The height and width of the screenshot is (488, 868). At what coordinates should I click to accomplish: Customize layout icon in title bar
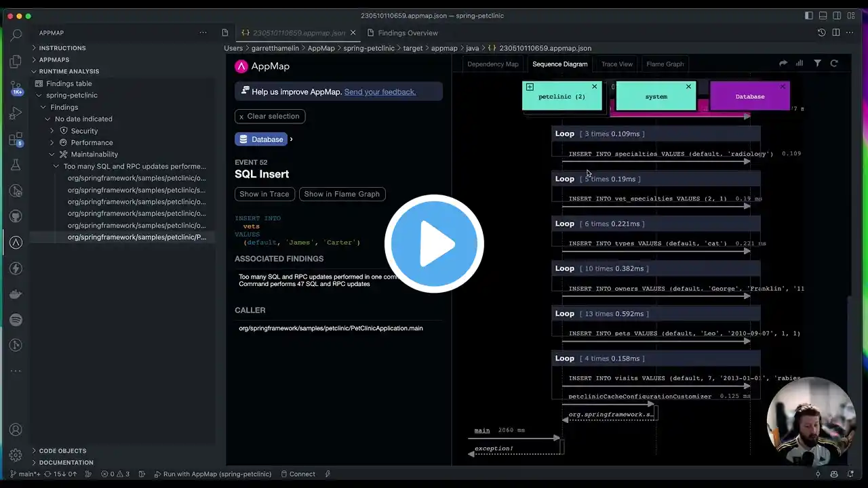(x=852, y=16)
